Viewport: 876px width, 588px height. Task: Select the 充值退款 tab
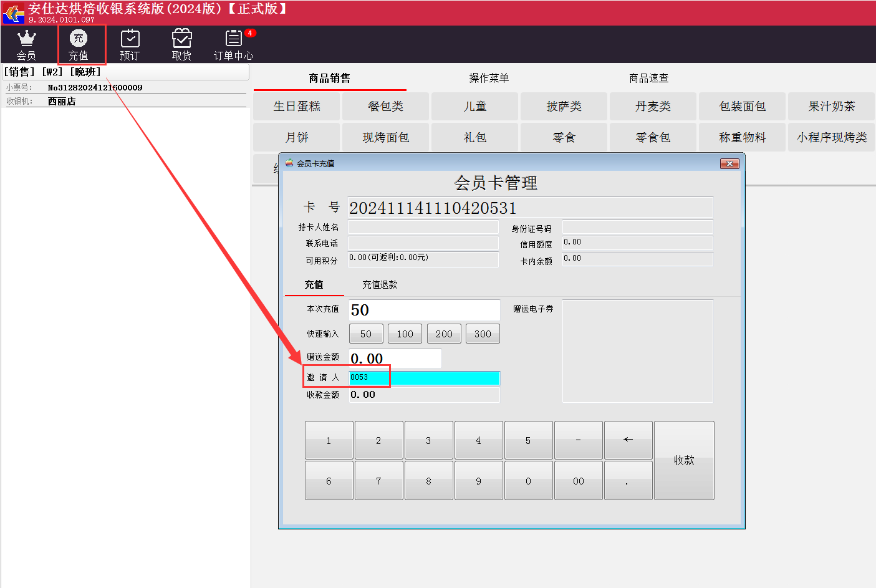pyautogui.click(x=380, y=284)
